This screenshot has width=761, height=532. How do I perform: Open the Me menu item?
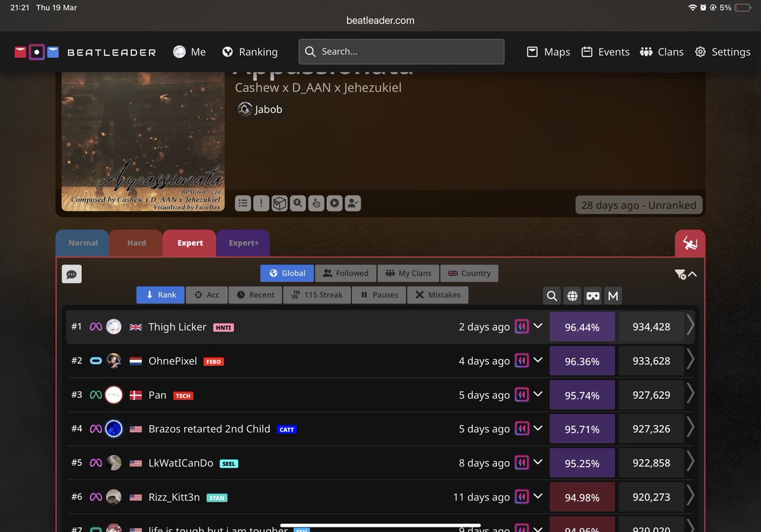click(x=190, y=52)
